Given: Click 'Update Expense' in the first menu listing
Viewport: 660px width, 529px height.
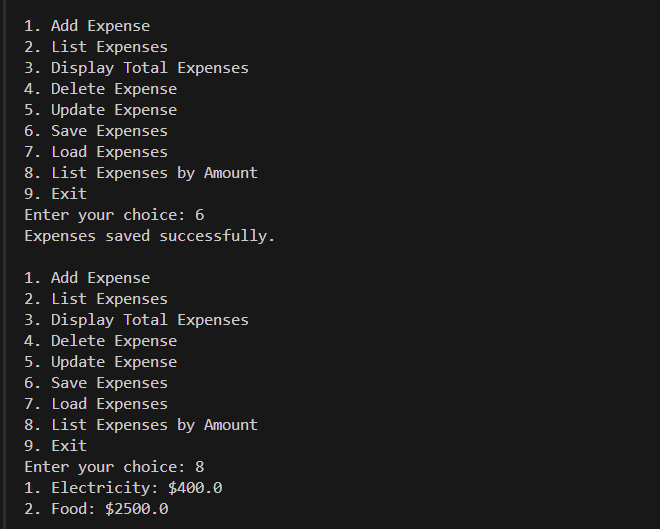Looking at the screenshot, I should coord(114,110).
